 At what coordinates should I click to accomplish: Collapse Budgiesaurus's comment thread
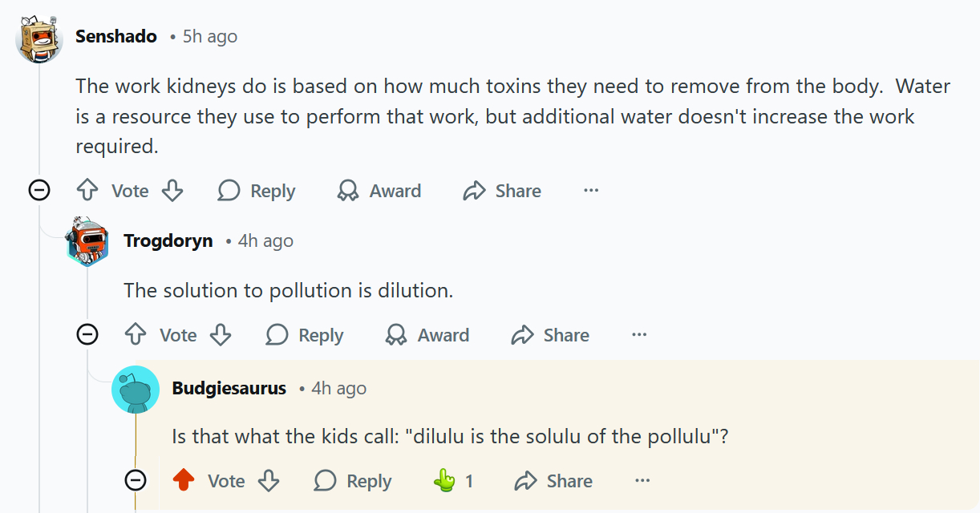pyautogui.click(x=136, y=480)
